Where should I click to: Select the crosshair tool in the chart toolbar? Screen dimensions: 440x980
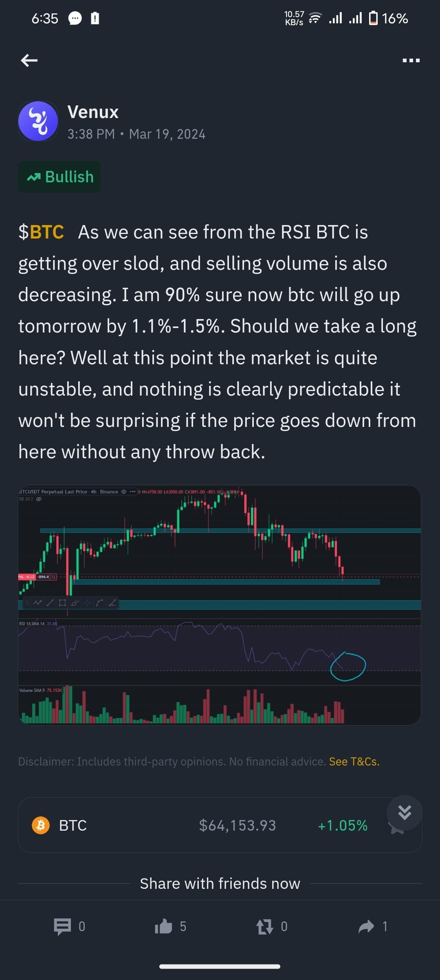(87, 603)
